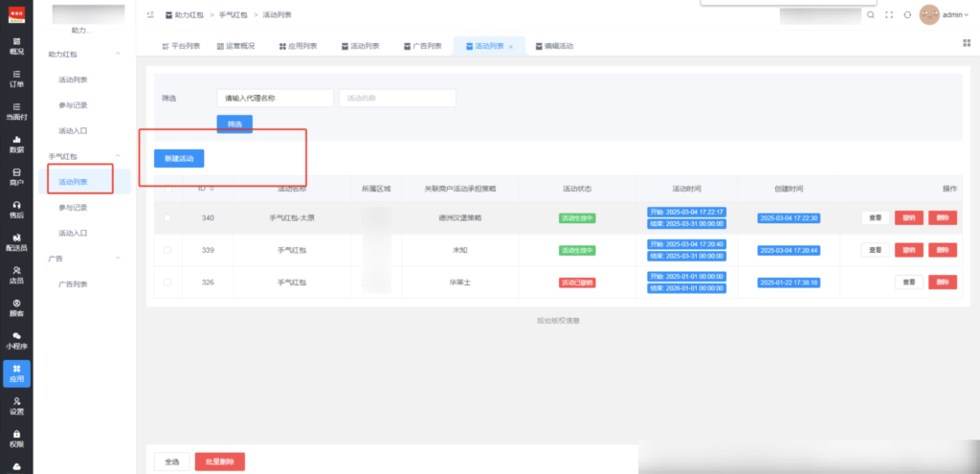This screenshot has width=980, height=474.
Task: Click the 新建活动 button
Action: pyautogui.click(x=179, y=157)
